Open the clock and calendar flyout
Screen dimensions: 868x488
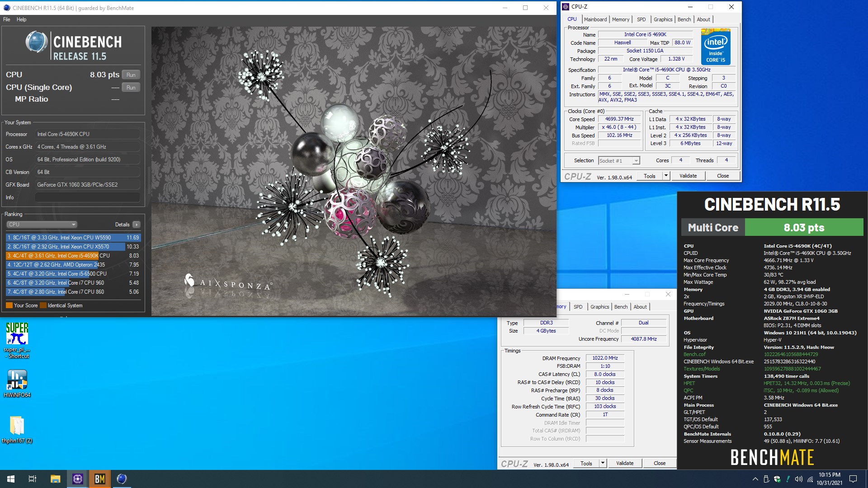pyautogui.click(x=830, y=479)
